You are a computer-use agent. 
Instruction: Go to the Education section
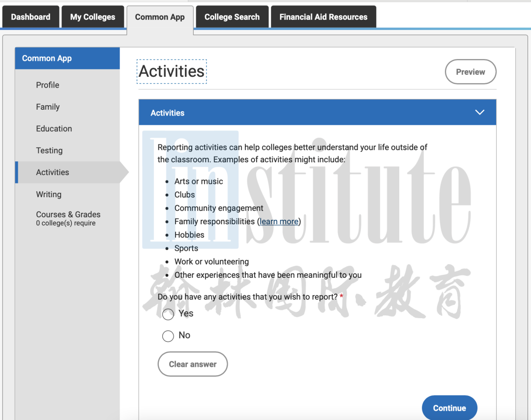(x=54, y=129)
